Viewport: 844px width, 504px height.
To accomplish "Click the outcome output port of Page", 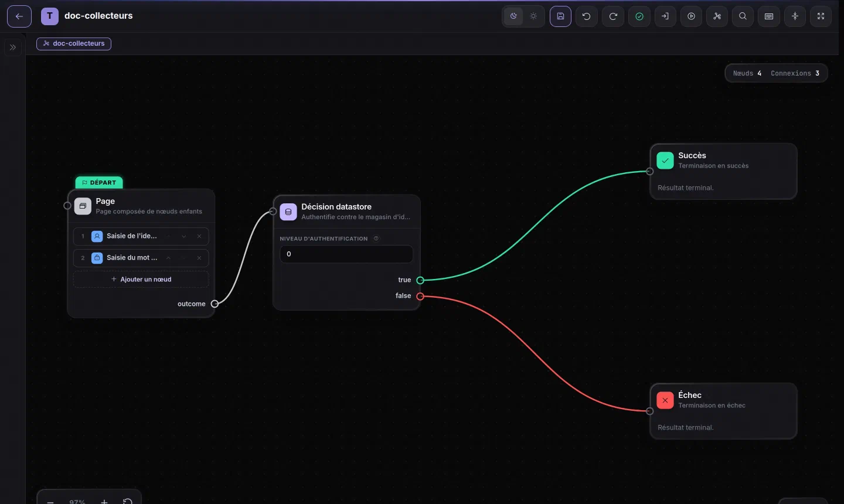I will pyautogui.click(x=215, y=304).
